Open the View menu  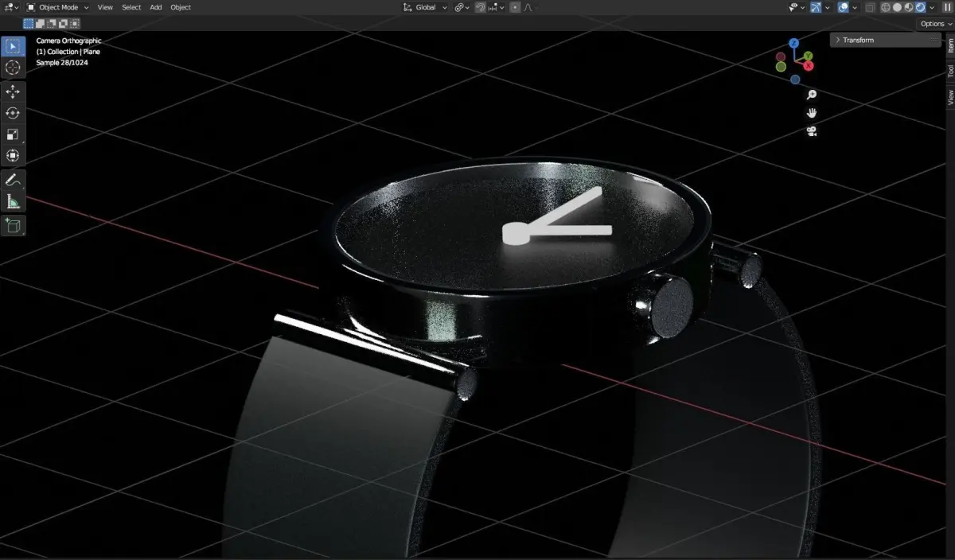pyautogui.click(x=105, y=7)
